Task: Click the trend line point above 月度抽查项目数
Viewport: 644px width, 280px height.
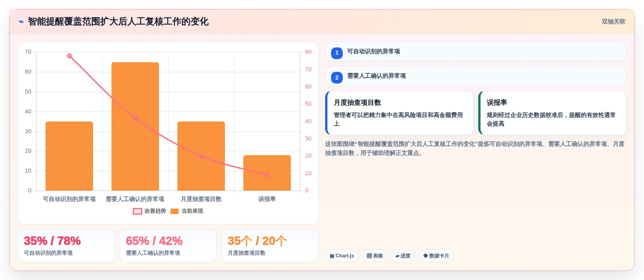Action: [201, 156]
